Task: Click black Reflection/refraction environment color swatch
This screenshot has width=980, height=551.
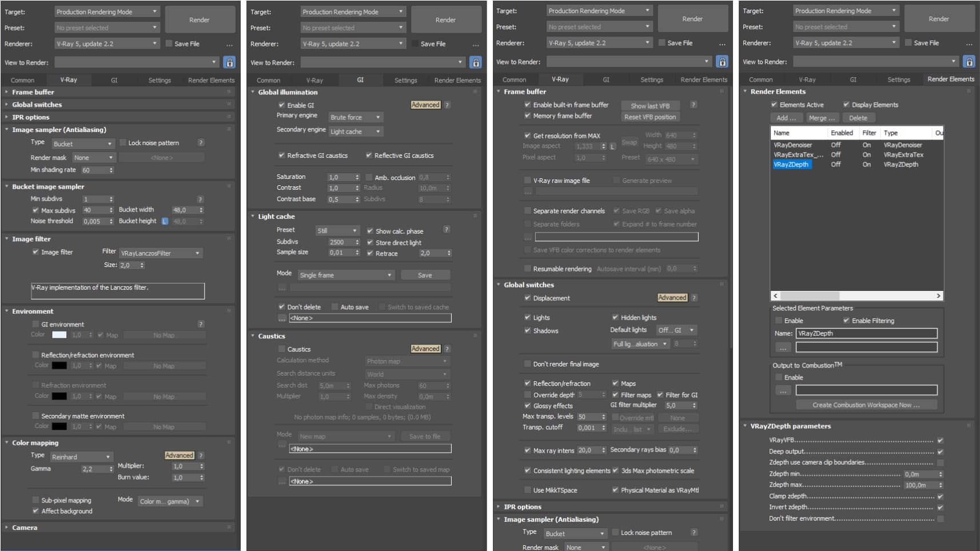Action: pos(59,366)
